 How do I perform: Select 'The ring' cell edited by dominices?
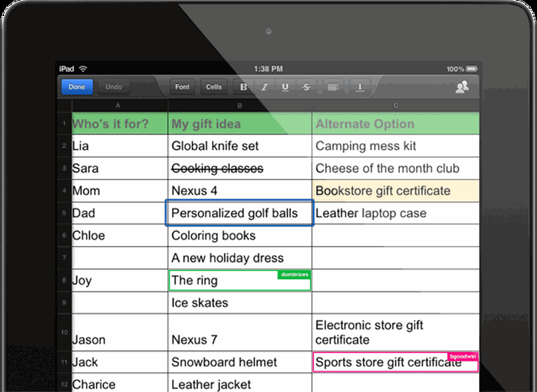click(240, 280)
